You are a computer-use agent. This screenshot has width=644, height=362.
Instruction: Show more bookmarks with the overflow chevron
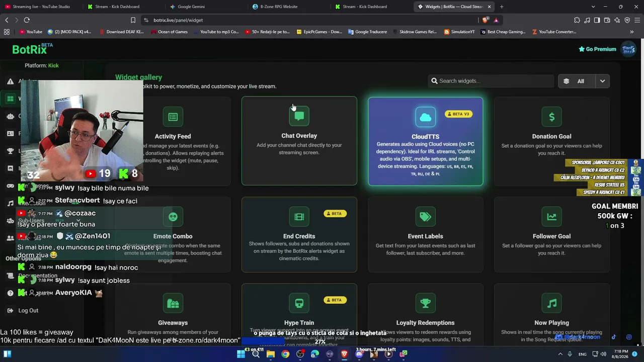pyautogui.click(x=631, y=32)
